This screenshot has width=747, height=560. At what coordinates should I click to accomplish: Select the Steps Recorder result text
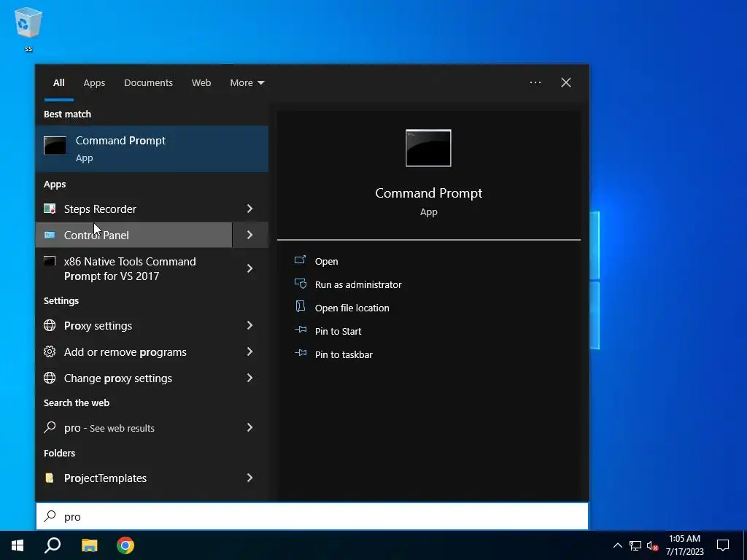coord(100,209)
